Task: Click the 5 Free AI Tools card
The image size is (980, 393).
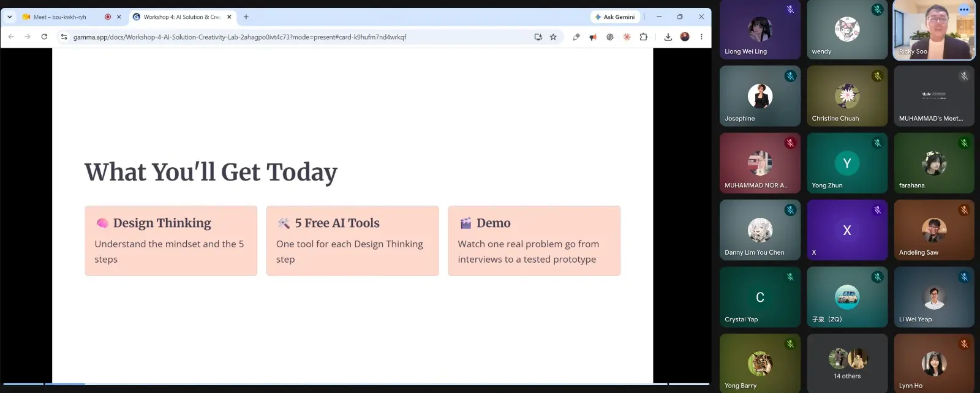Action: click(x=353, y=241)
